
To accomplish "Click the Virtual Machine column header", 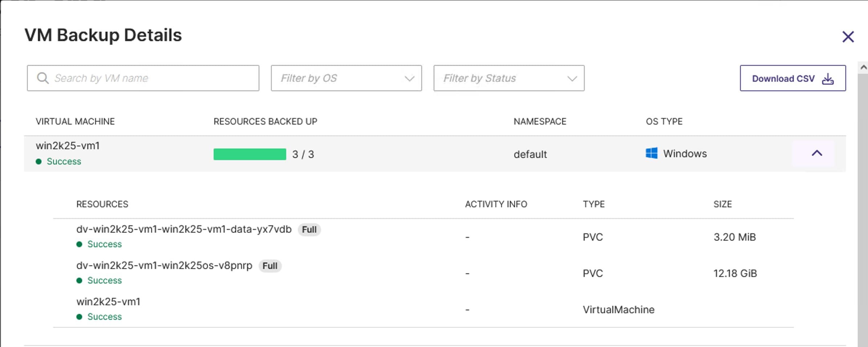I will click(x=75, y=121).
